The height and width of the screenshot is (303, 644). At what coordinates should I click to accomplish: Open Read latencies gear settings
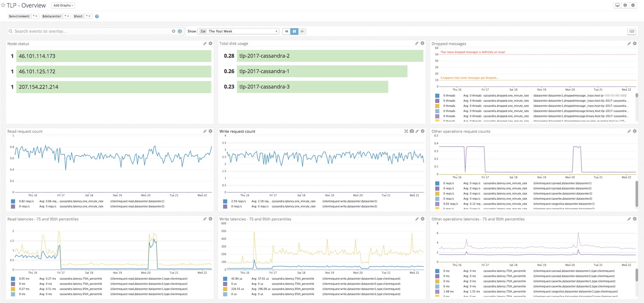point(211,219)
